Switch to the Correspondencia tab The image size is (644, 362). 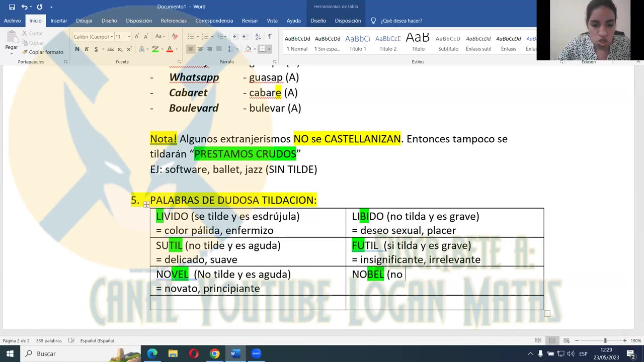[x=214, y=21]
